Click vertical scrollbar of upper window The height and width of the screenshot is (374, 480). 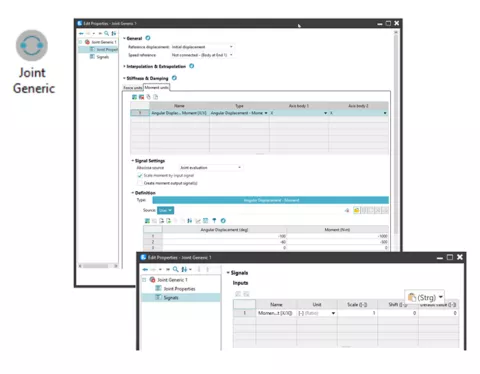click(396, 133)
